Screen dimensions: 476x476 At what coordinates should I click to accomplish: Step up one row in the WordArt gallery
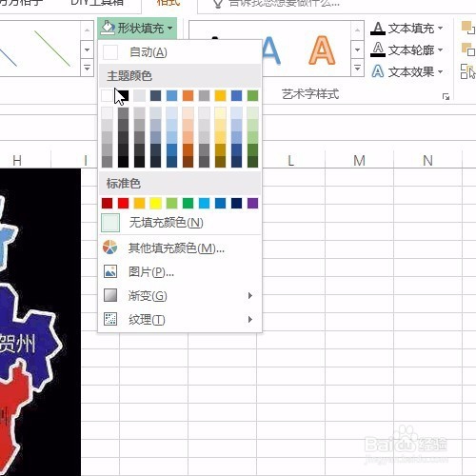click(x=357, y=30)
